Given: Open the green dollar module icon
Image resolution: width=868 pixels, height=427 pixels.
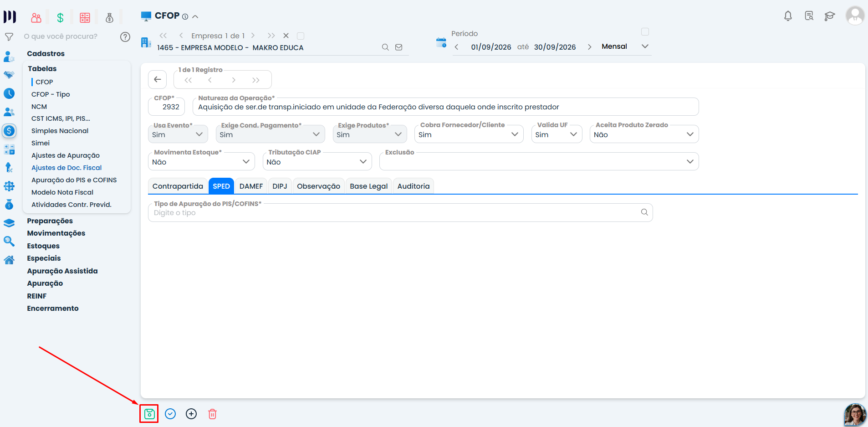Looking at the screenshot, I should coord(60,18).
